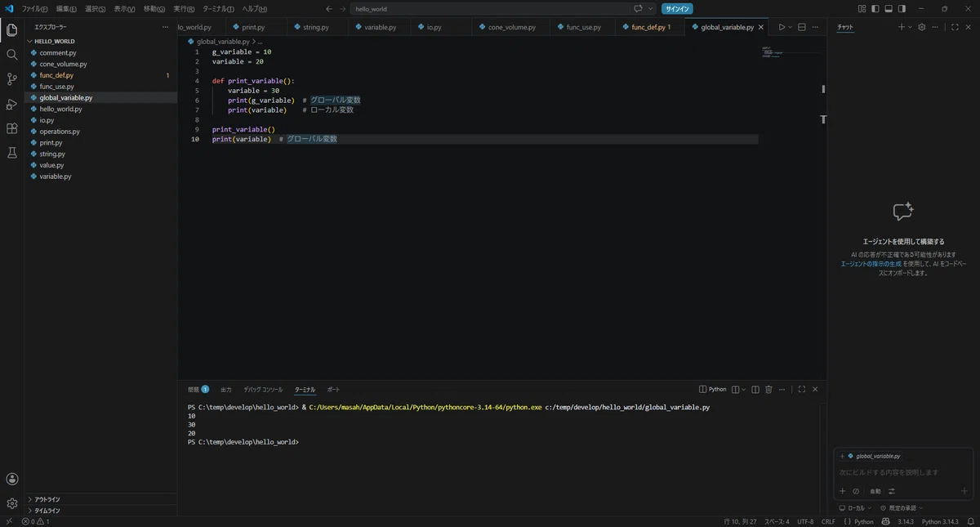The width and height of the screenshot is (980, 527).
Task: Open the Accounts icon in activity bar
Action: click(11, 479)
